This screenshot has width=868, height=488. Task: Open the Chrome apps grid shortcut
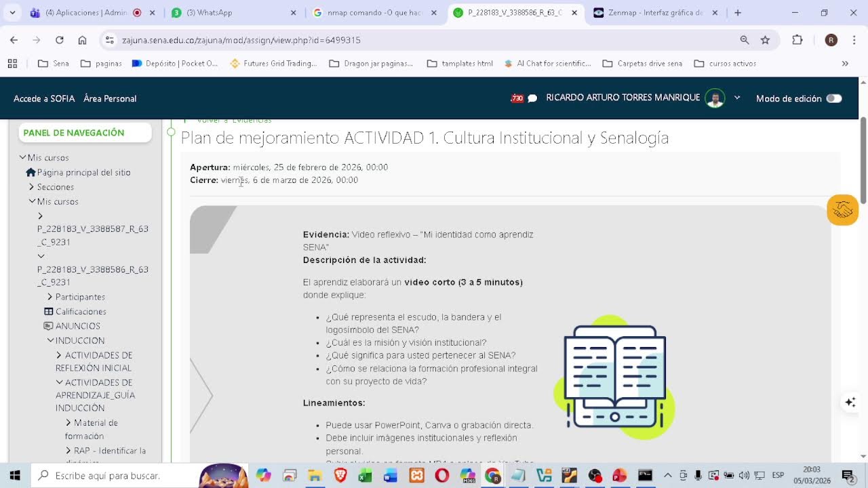(12, 64)
